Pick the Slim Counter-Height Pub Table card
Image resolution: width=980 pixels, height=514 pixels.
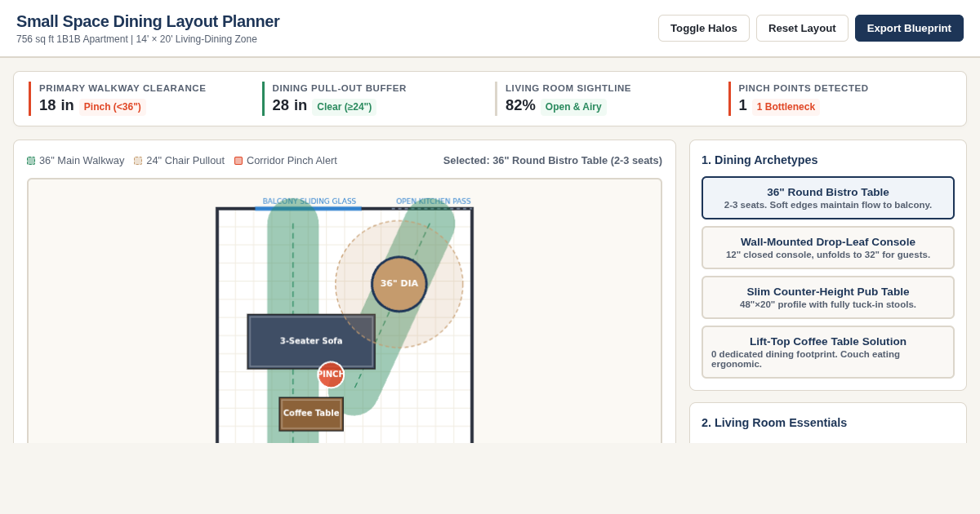[x=828, y=298]
